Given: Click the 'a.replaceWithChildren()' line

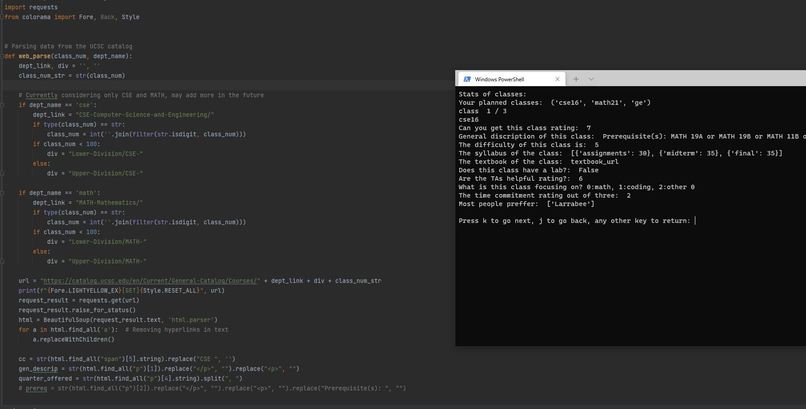Looking at the screenshot, I should [x=74, y=339].
